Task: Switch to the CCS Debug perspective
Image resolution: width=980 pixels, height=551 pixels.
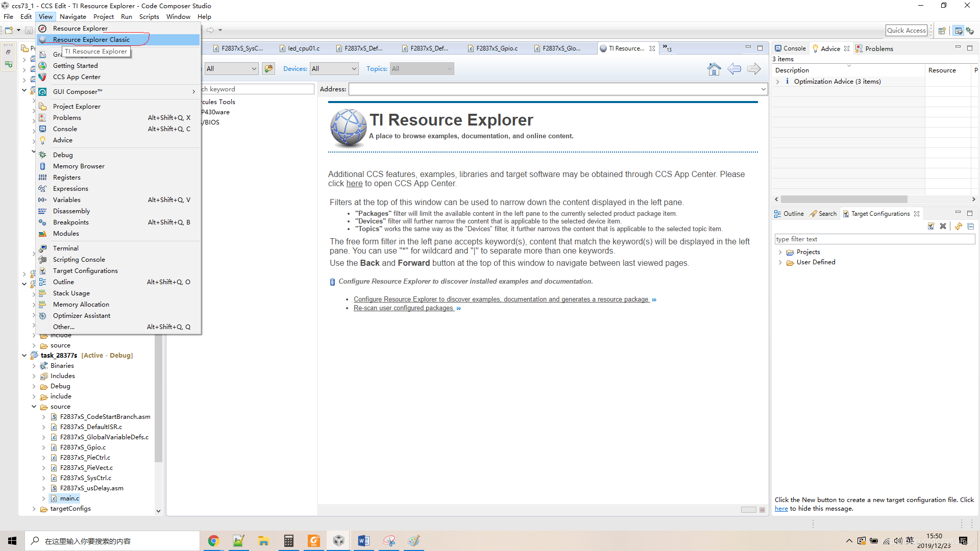Action: coord(970,31)
